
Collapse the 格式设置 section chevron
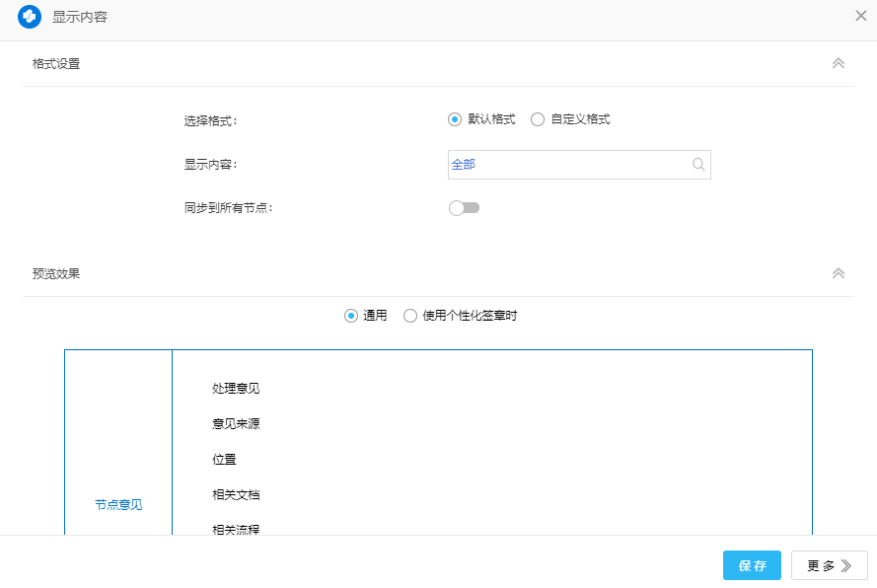[x=838, y=63]
